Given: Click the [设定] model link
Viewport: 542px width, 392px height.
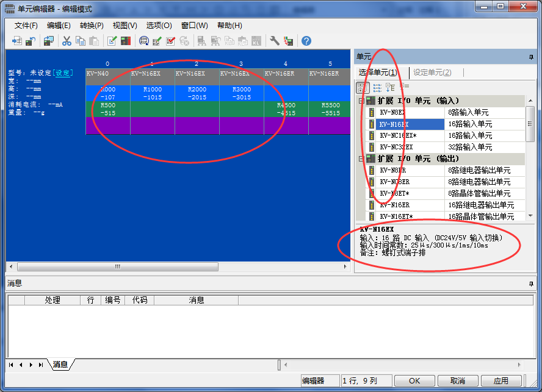Looking at the screenshot, I should (63, 73).
